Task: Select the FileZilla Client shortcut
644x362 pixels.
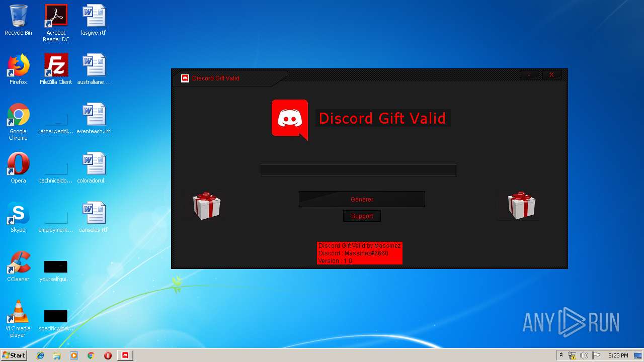Action: [x=56, y=69]
